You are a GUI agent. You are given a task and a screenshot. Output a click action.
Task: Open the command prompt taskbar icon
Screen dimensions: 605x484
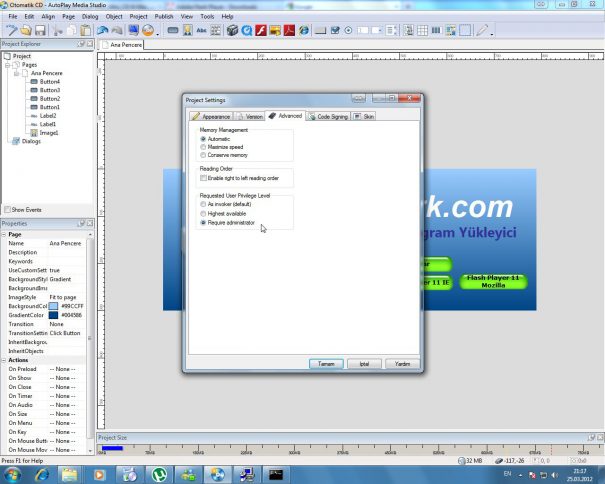[276, 475]
